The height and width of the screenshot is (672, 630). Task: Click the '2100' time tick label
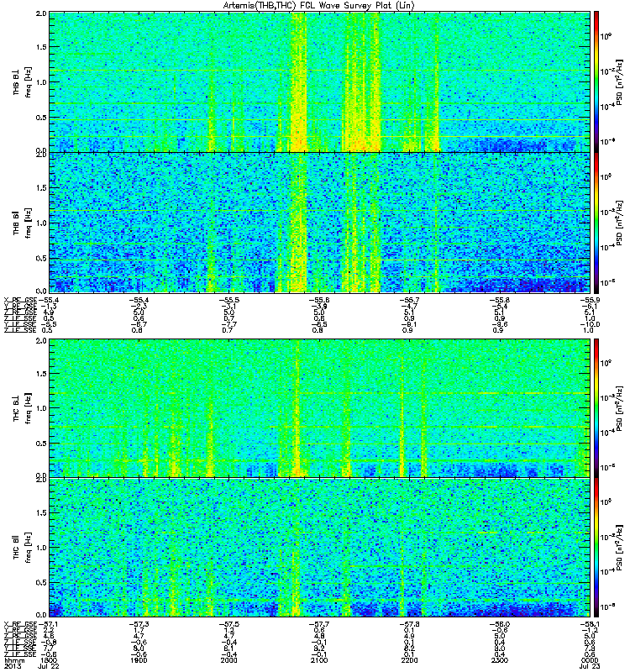tap(319, 660)
